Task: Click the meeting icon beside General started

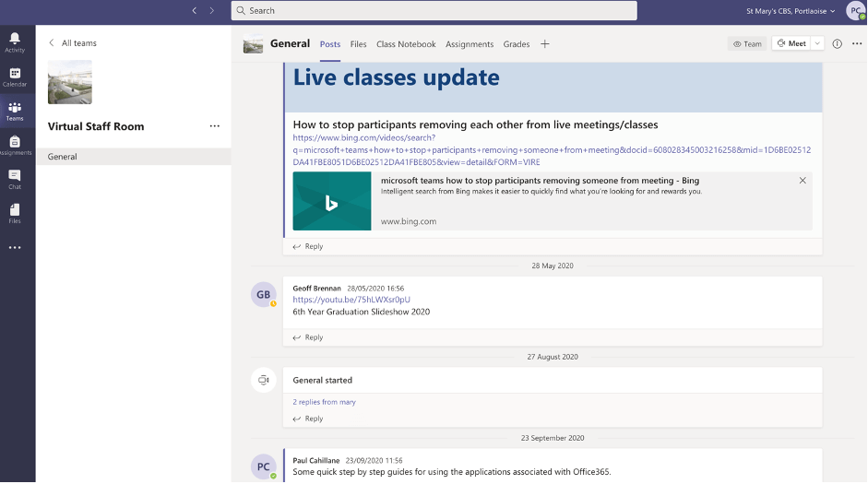Action: tap(264, 380)
